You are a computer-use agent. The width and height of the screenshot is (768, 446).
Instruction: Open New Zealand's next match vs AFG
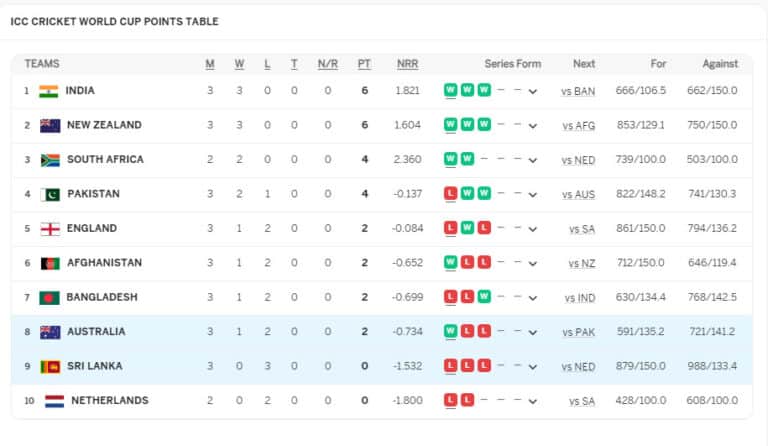[578, 126]
